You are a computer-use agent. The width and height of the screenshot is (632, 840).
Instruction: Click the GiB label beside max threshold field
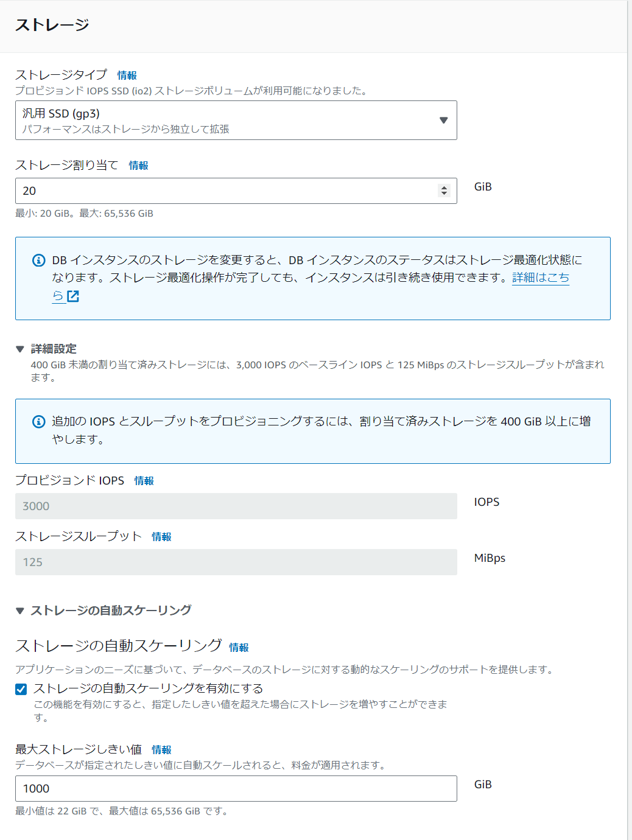[x=483, y=785]
